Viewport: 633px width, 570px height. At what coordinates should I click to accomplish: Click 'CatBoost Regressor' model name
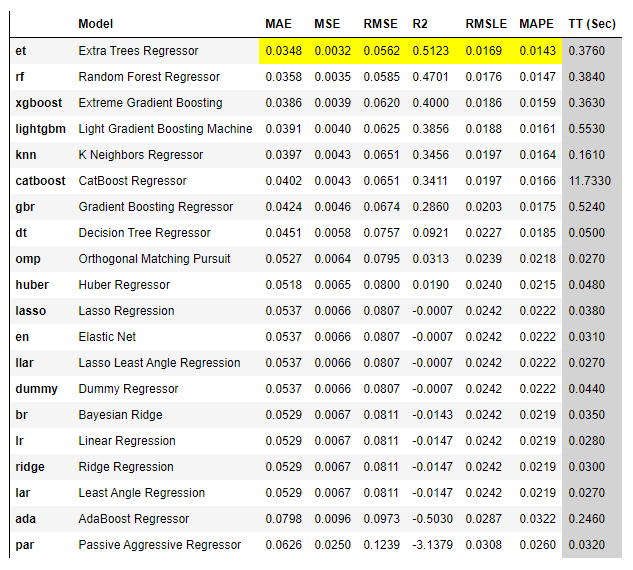tap(132, 181)
